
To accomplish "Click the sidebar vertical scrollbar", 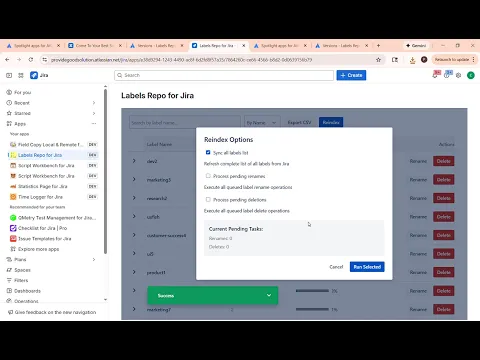I will pyautogui.click(x=105, y=172).
